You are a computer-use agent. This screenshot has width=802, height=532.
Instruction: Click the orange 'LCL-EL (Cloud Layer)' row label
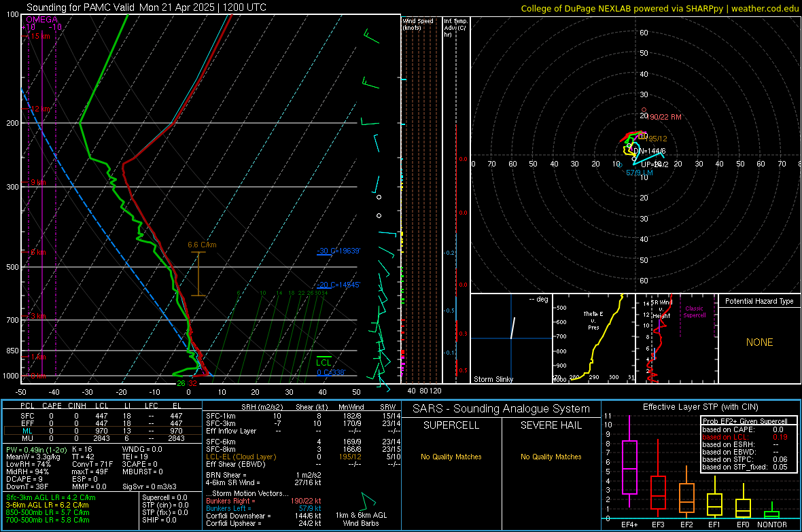point(241,457)
